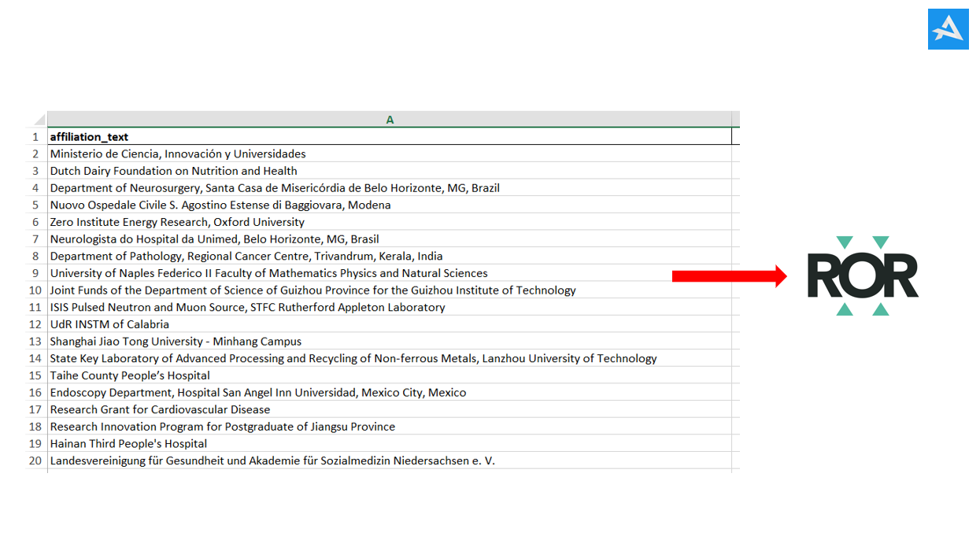Select the Hainan Third People's Hospital cell
The image size is (980, 551).
coord(128,444)
